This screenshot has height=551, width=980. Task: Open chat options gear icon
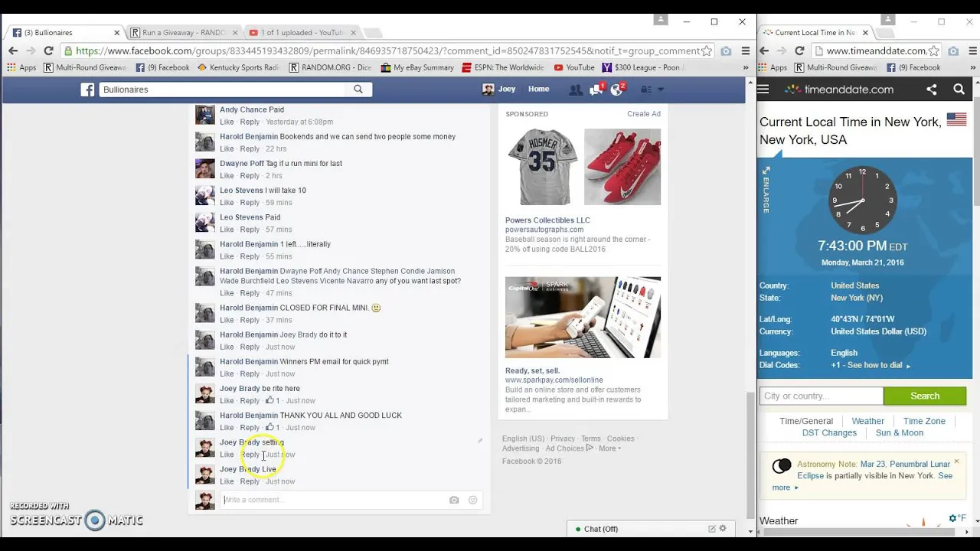[723, 529]
